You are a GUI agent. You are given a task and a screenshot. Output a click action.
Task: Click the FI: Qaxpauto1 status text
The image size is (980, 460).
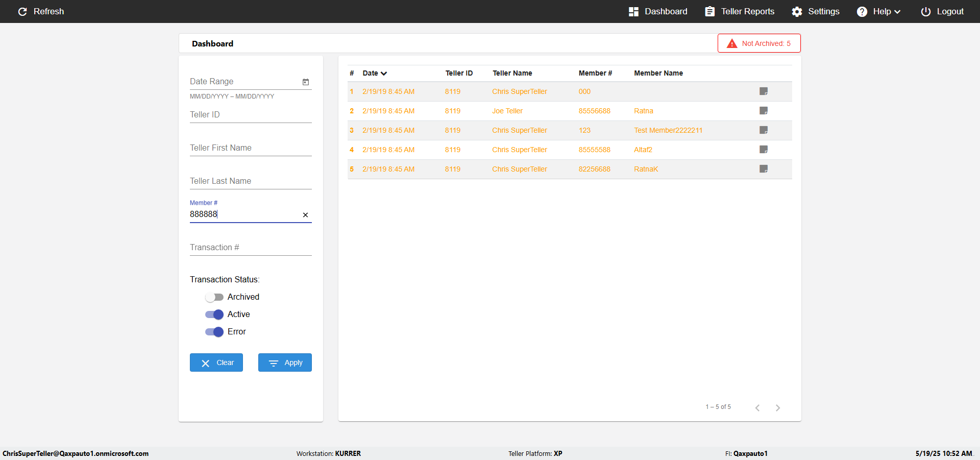click(746, 453)
